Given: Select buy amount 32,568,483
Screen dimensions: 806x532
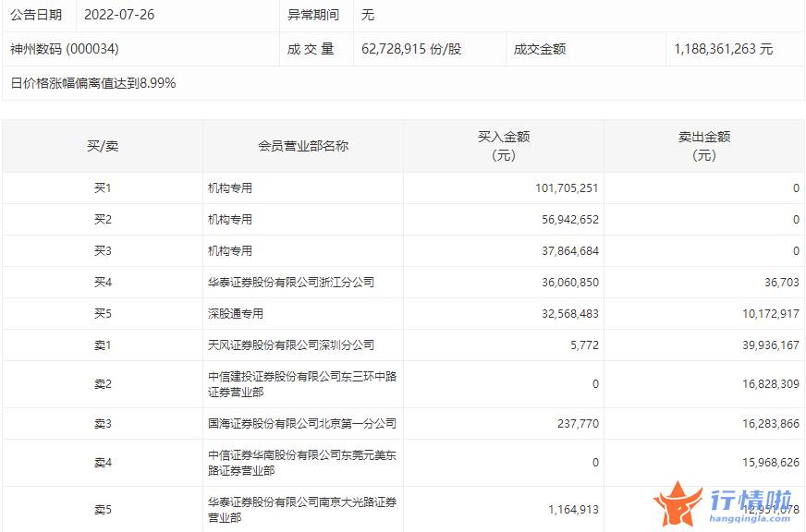Looking at the screenshot, I should click(x=570, y=313).
